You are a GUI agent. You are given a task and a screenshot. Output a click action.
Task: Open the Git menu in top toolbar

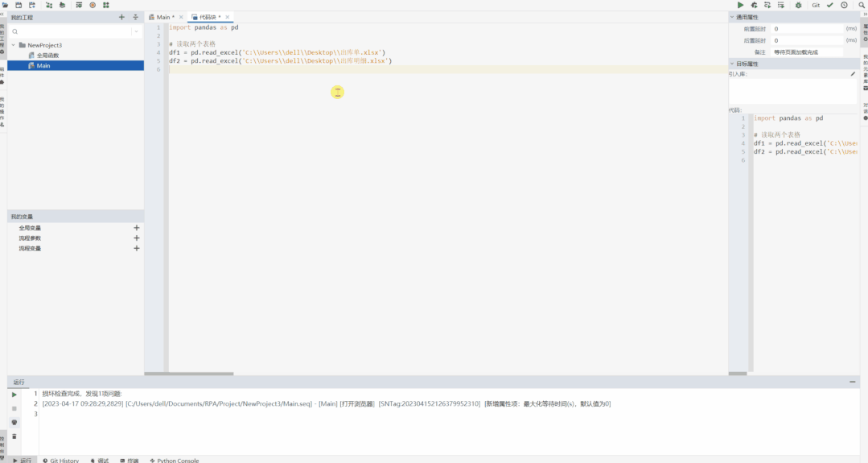(816, 5)
